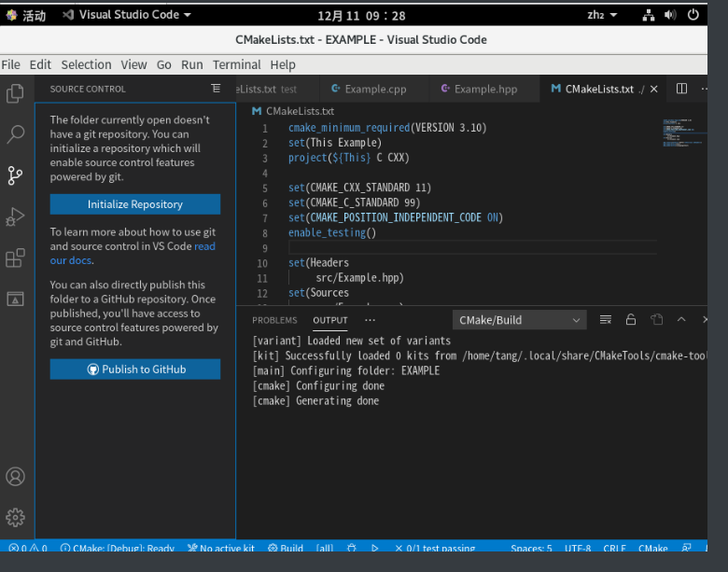This screenshot has width=728, height=572.
Task: Click the CMakeLists.txt breadcrumb
Action: [293, 111]
